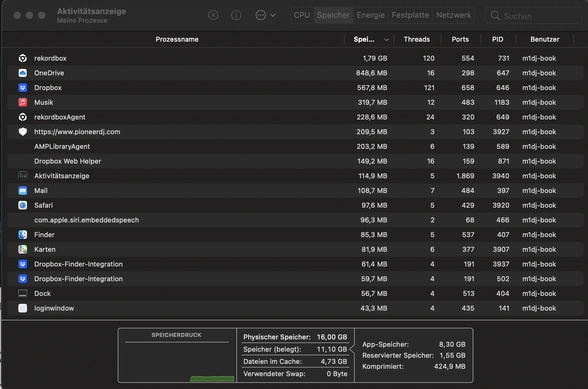The image size is (588, 389).
Task: Select the Safari compass icon
Action: [x=23, y=205]
